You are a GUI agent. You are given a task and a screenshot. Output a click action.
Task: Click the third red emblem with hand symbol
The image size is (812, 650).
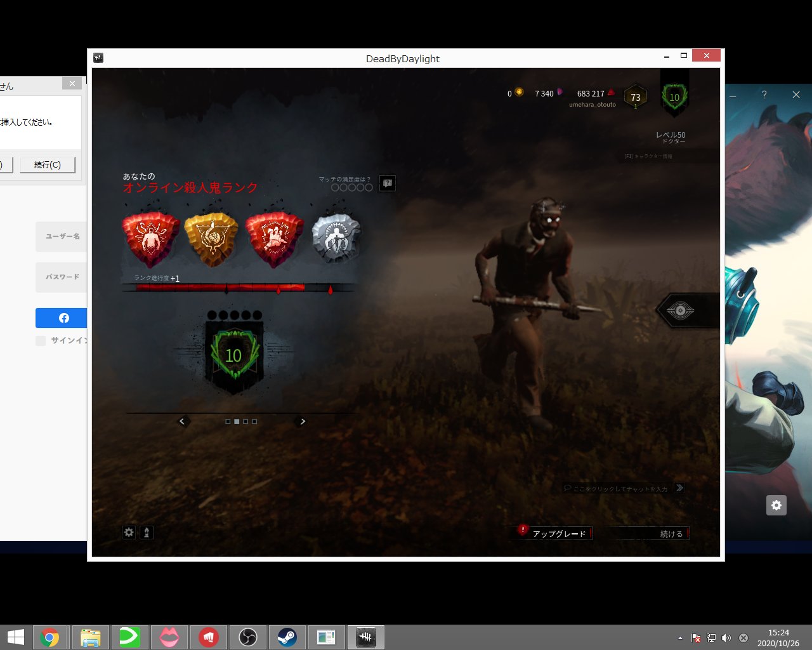pos(274,239)
